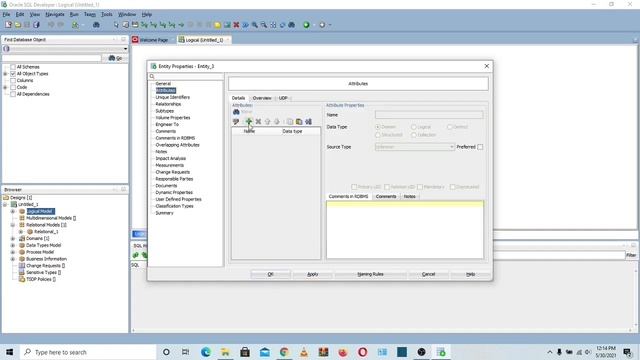Toggle the Primary UID checkbox
The height and width of the screenshot is (360, 640).
coord(354,187)
